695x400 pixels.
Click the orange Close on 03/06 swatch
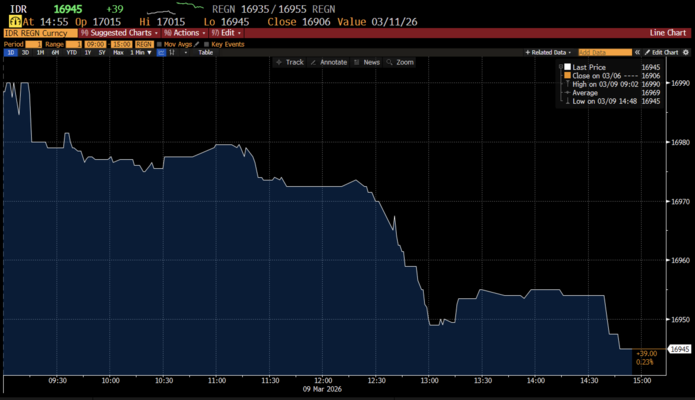coord(567,76)
